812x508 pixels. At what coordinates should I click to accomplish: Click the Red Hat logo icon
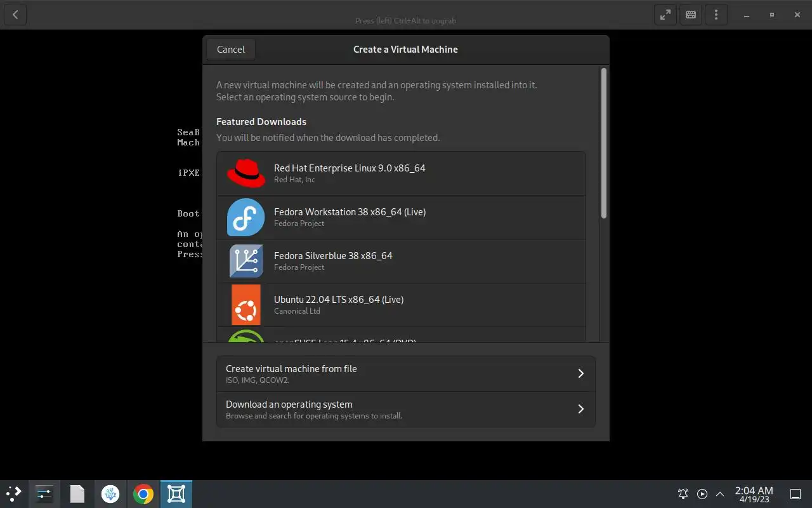(x=246, y=173)
